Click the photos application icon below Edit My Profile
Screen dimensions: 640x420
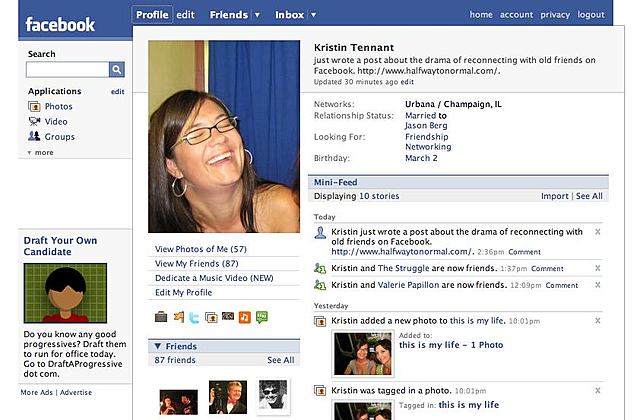[211, 317]
